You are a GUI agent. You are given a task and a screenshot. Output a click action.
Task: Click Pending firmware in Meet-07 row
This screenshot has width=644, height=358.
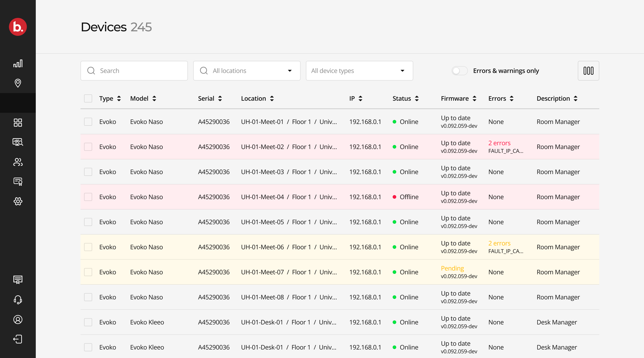click(452, 268)
